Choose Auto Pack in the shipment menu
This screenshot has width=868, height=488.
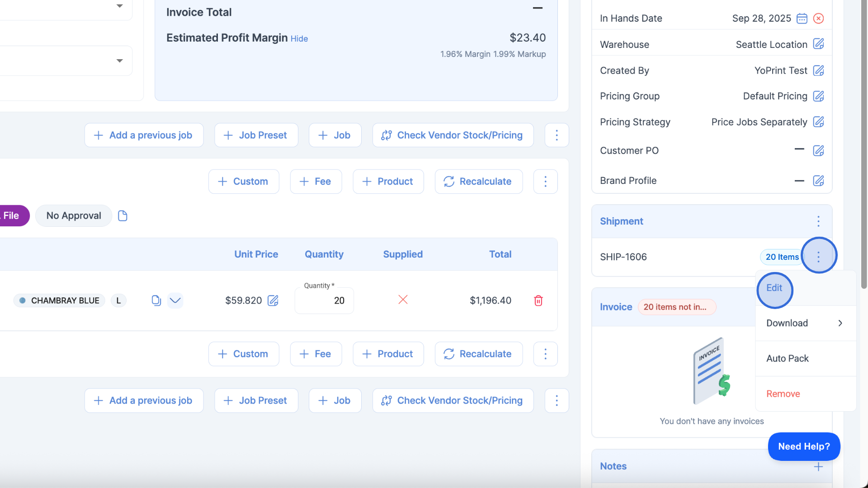click(787, 358)
